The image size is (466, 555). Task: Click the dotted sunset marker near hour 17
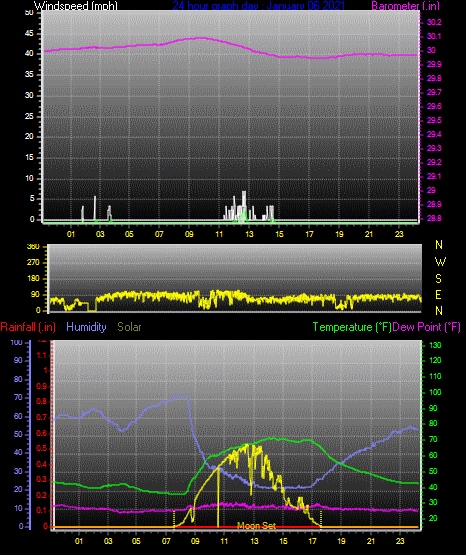(x=321, y=519)
